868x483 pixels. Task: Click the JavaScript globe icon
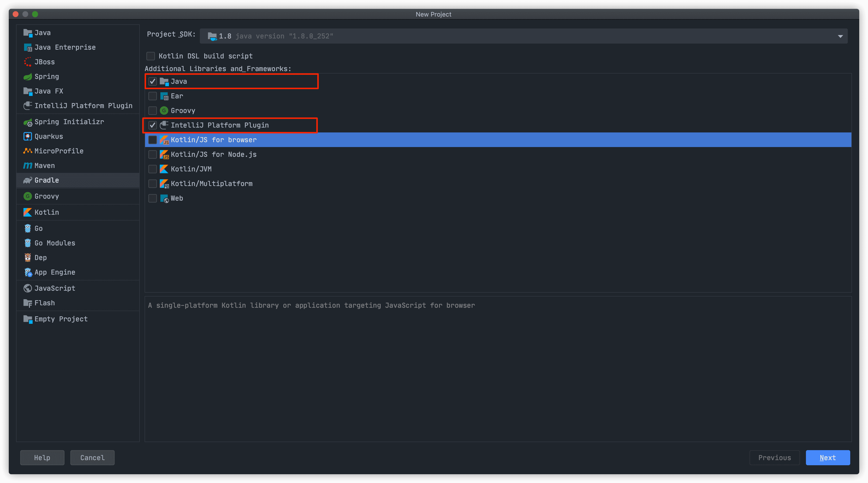point(28,288)
